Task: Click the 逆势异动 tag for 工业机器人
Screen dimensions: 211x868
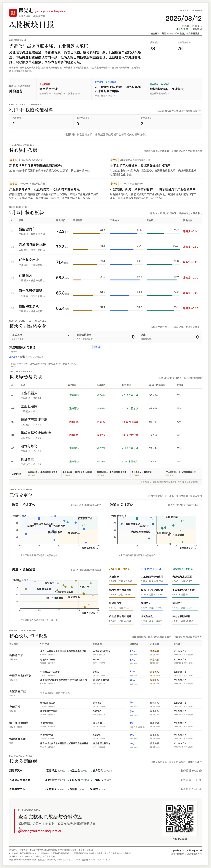Action: coord(73,395)
